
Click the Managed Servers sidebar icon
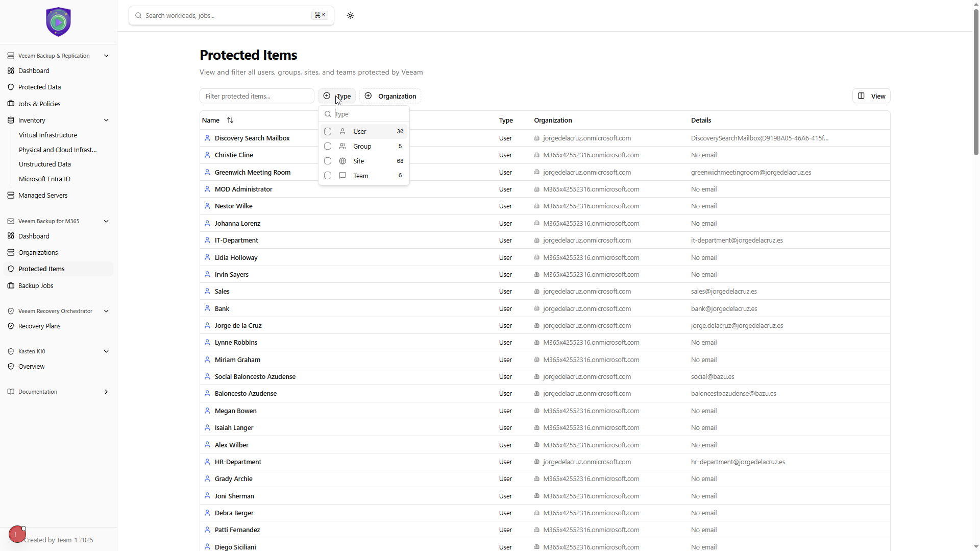[11, 196]
